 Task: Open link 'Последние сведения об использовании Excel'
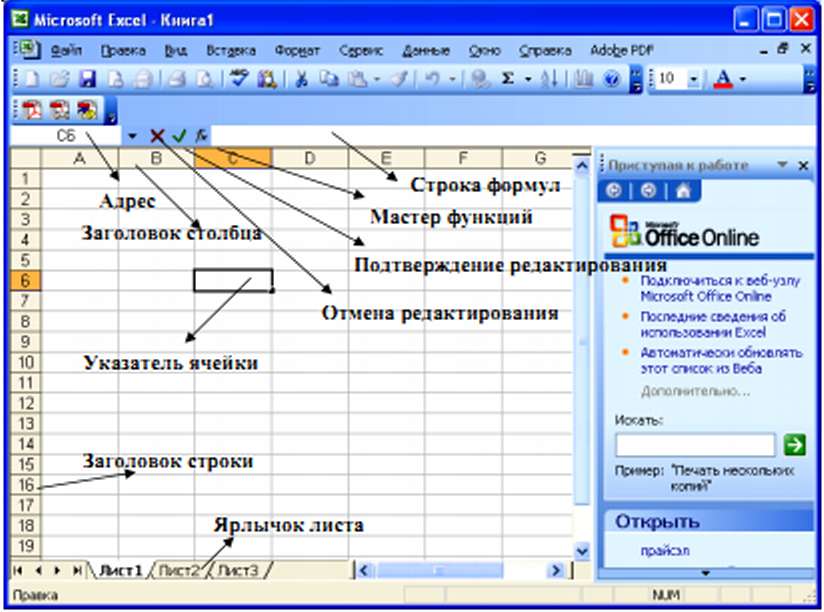click(713, 324)
